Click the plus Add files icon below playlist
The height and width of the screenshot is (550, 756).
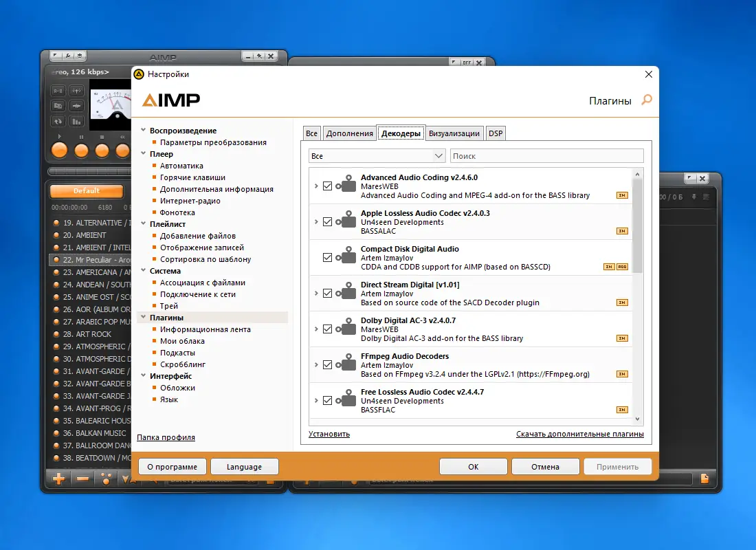click(x=59, y=479)
